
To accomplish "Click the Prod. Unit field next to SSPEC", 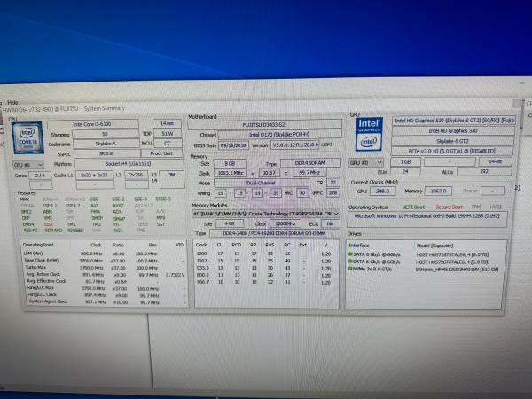I will tap(161, 153).
